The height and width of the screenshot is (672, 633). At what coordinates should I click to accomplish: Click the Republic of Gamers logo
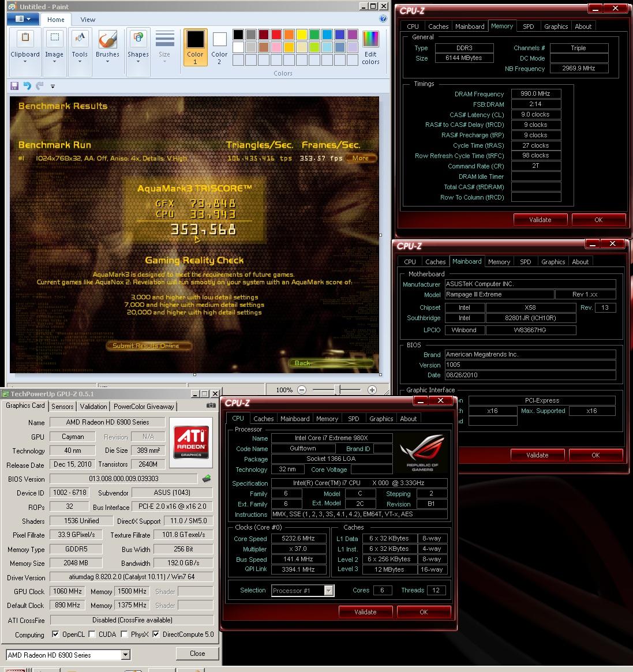(x=422, y=453)
